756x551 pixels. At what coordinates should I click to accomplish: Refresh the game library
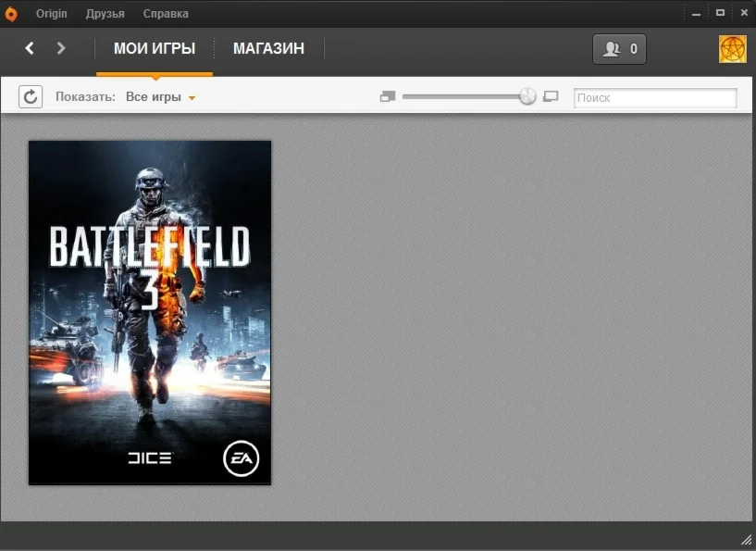click(31, 96)
